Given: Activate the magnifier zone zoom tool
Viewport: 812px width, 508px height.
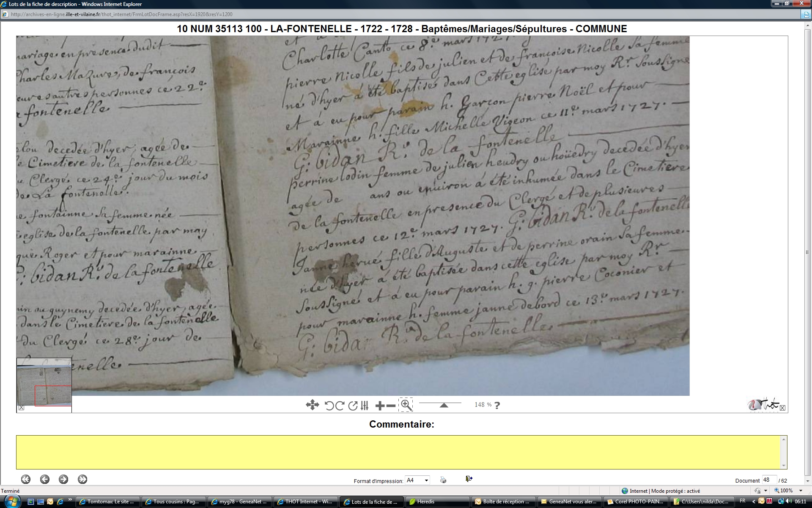Looking at the screenshot, I should 406,405.
